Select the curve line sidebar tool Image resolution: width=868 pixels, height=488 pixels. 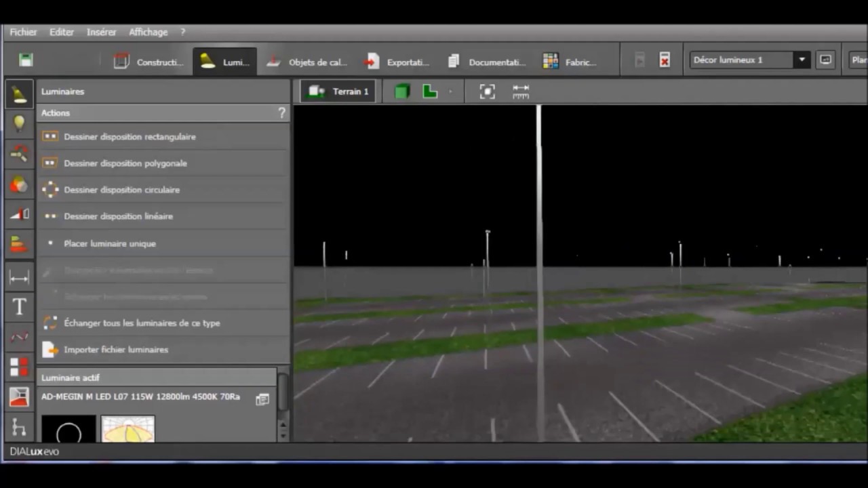(x=19, y=337)
